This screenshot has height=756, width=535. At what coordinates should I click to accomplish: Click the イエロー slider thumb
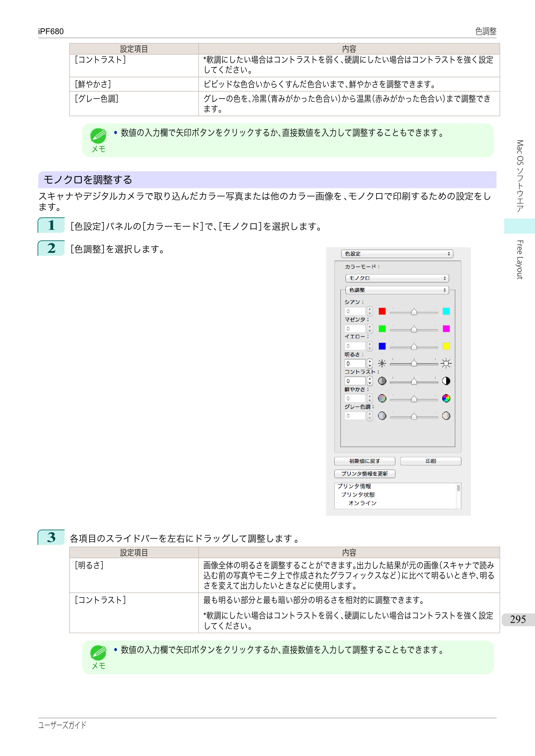click(414, 347)
